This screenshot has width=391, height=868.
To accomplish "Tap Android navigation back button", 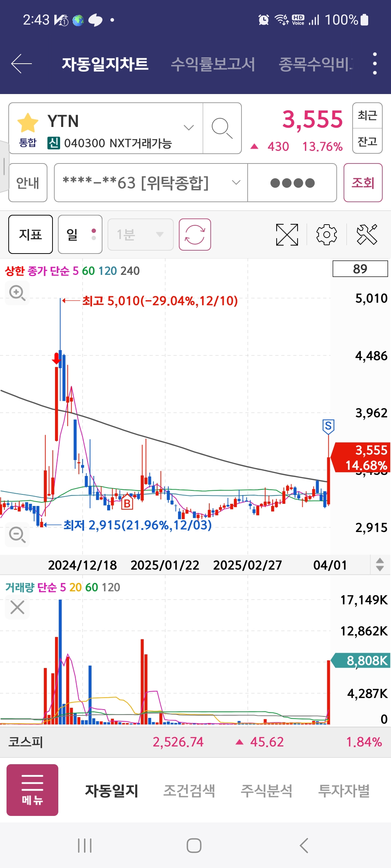I will (304, 846).
